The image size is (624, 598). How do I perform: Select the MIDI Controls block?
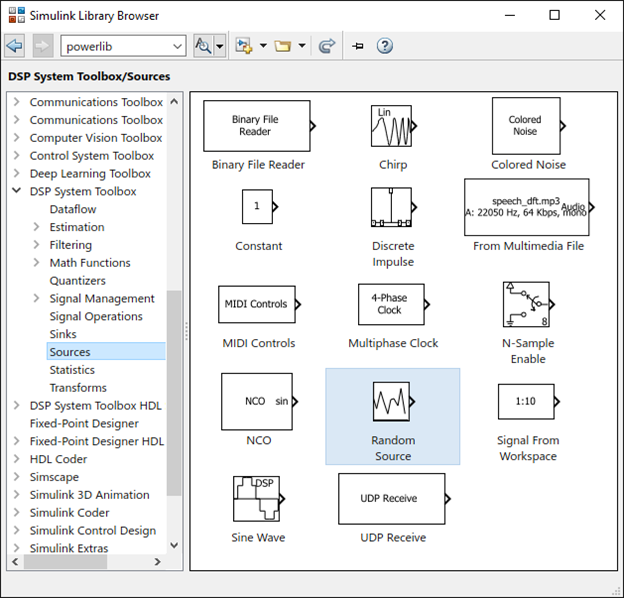(x=259, y=304)
